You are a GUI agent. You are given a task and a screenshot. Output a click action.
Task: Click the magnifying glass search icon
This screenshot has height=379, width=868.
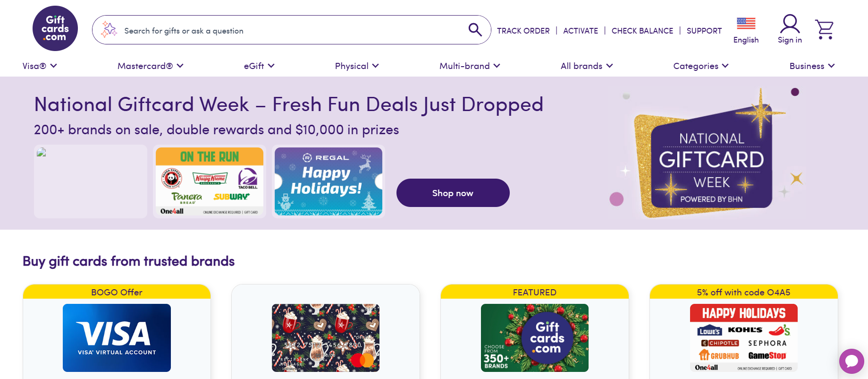tap(475, 30)
